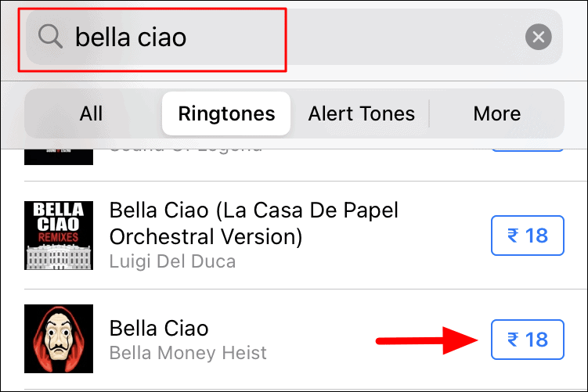The width and height of the screenshot is (588, 392).
Task: Select the Bella Ciao Money Heist result row
Action: (x=294, y=339)
